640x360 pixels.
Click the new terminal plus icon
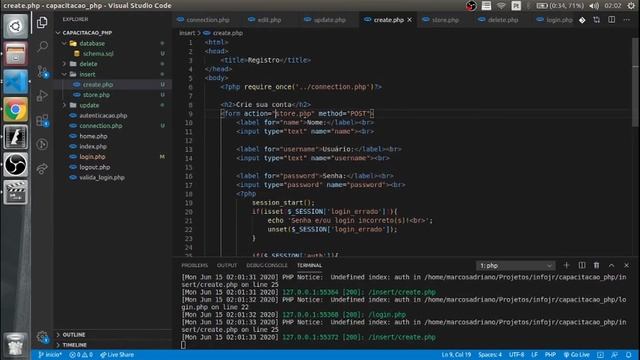pos(566,265)
